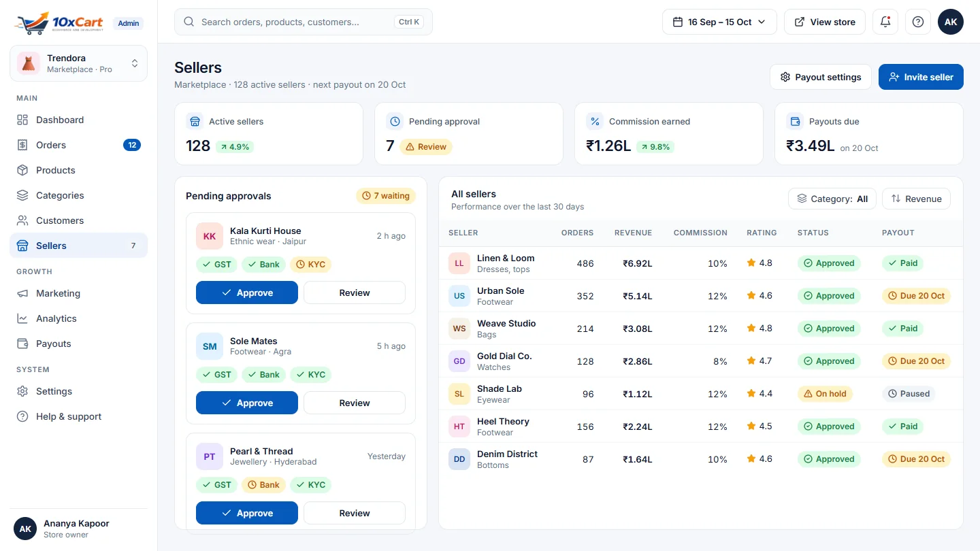The height and width of the screenshot is (551, 980).
Task: Open Help & support in the sidebar
Action: pos(78,416)
